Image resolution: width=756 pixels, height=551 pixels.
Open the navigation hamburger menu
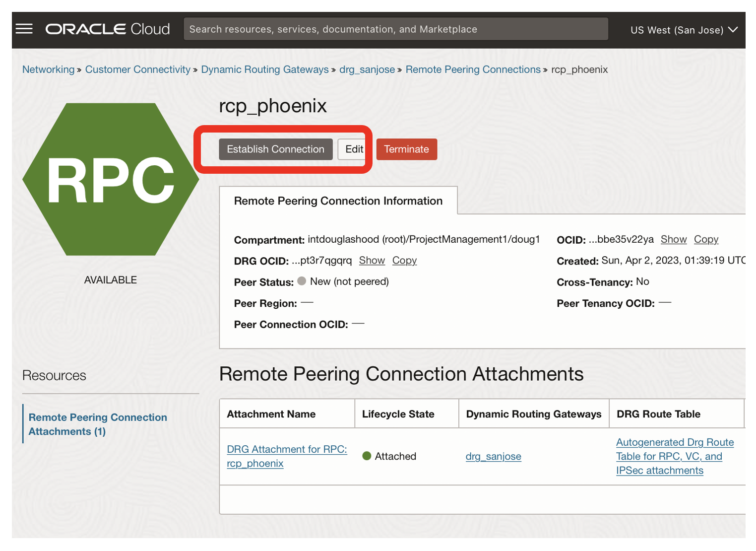24,29
